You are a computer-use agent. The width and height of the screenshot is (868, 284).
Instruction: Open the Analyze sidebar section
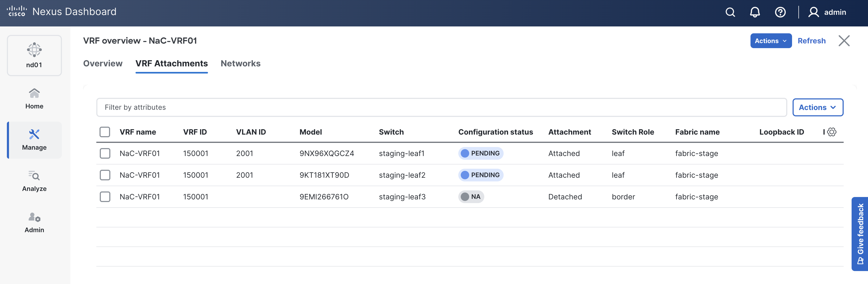34,181
